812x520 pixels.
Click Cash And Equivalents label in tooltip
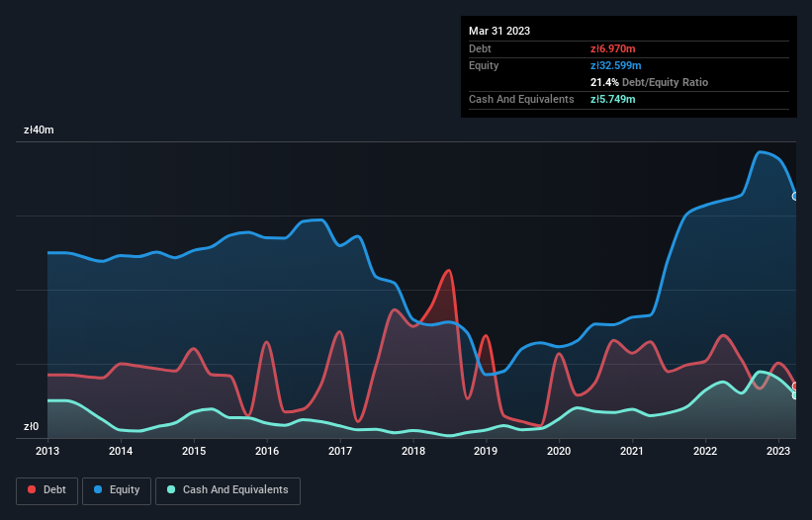pos(521,99)
